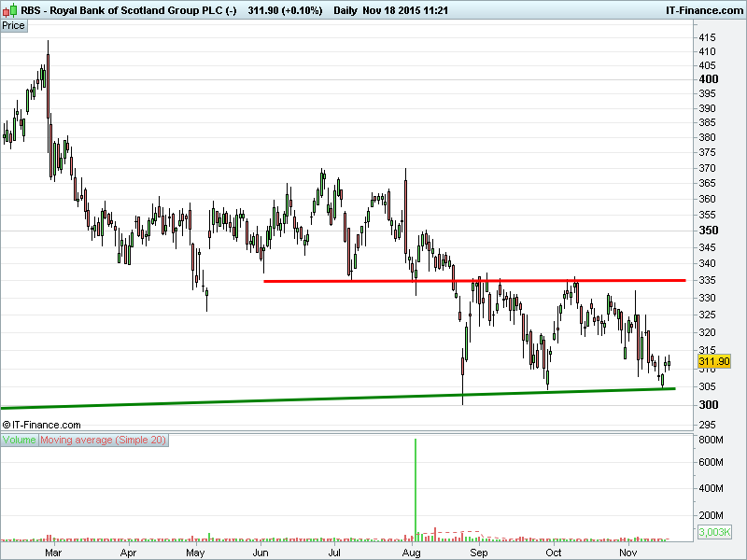Click the 800M label on volume axis
The height and width of the screenshot is (560, 747).
(x=712, y=440)
